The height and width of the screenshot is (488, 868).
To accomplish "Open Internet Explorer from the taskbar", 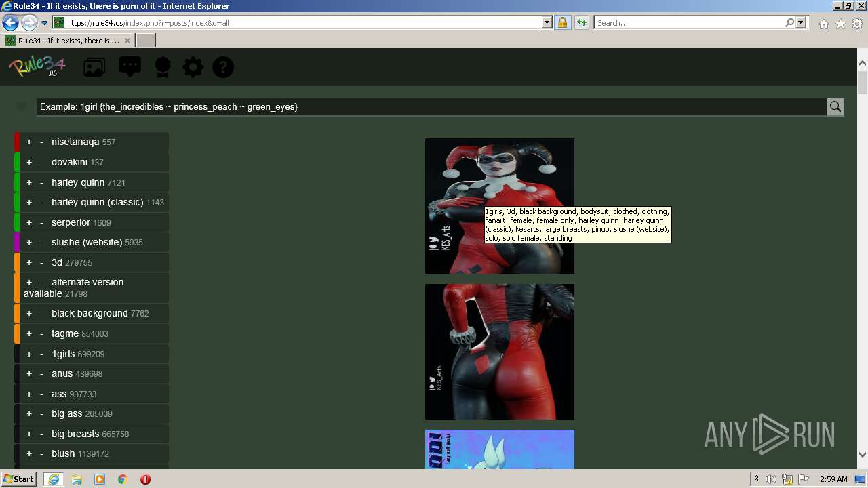I will click(53, 479).
